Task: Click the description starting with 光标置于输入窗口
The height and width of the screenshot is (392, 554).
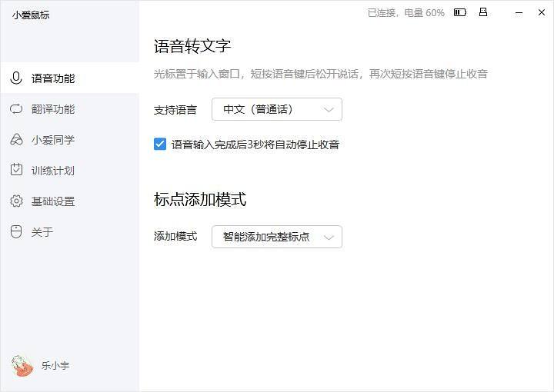Action: point(320,74)
